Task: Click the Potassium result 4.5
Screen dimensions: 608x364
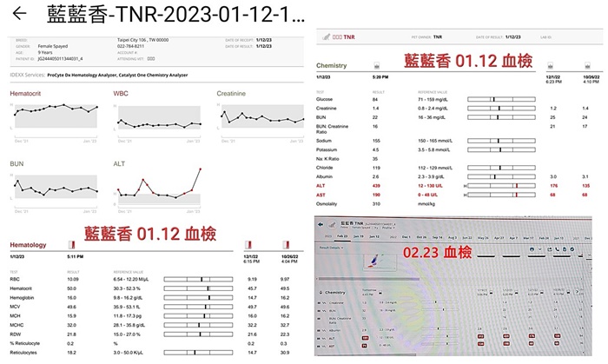Action: [x=376, y=149]
